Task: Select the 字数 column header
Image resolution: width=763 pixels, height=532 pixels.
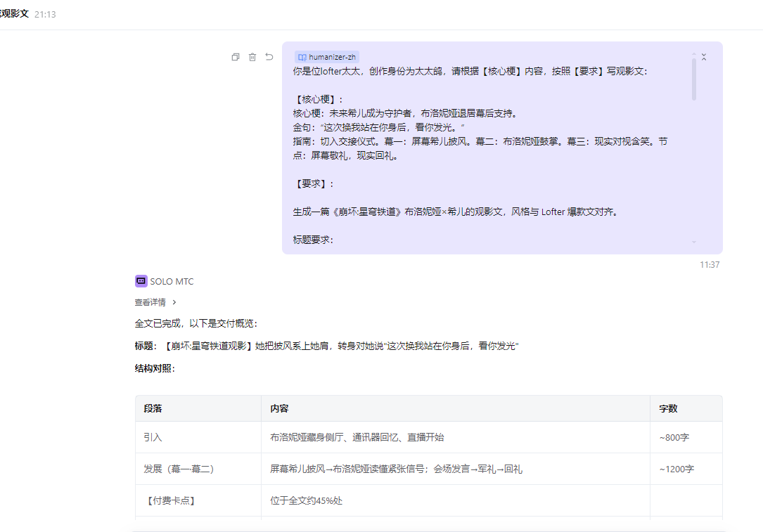Action: click(668, 408)
